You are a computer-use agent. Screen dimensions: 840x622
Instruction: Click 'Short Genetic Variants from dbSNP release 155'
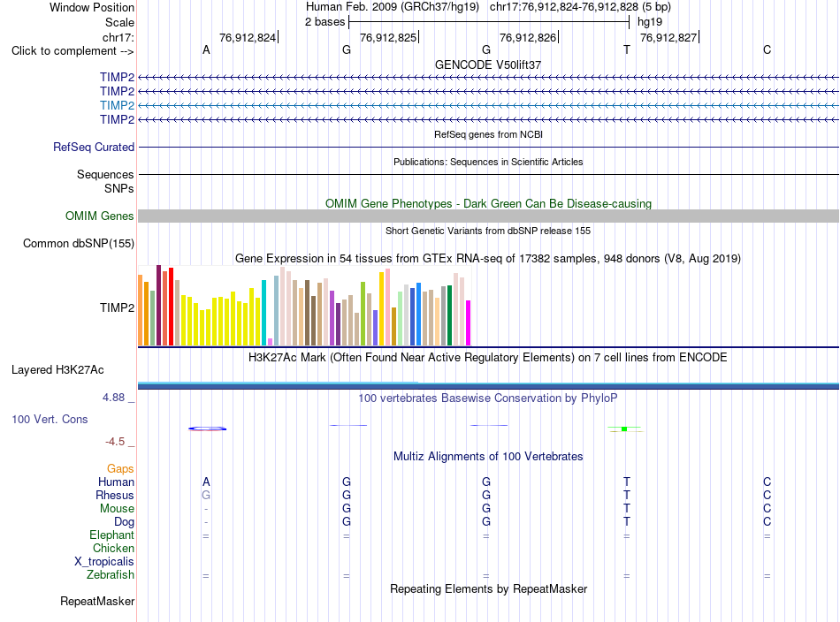click(x=488, y=231)
